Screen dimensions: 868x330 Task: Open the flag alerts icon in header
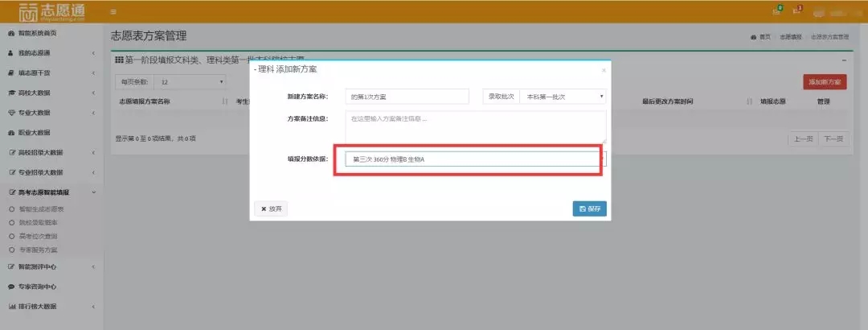(796, 11)
